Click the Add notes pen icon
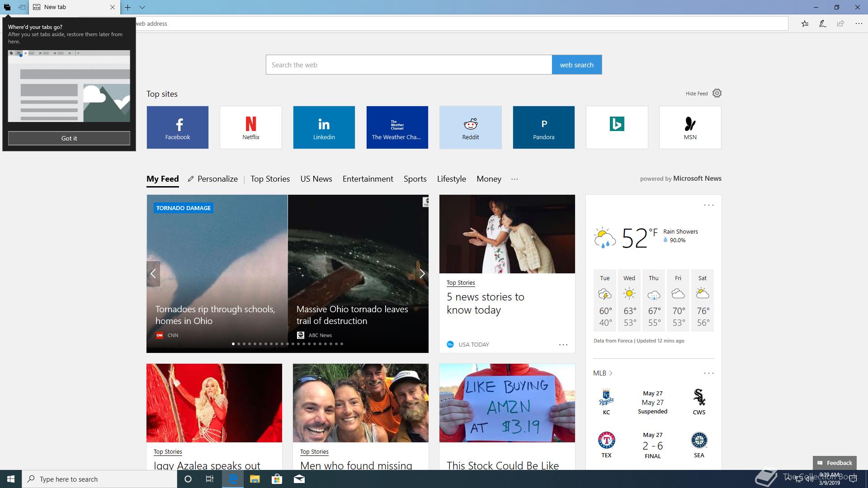 (x=823, y=23)
